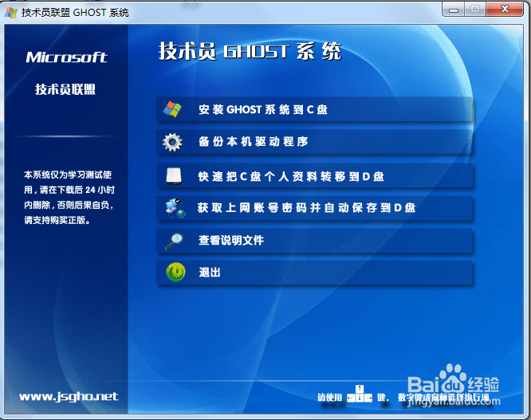Click the disclaimer text 本系统仅为学习测试使用
The image size is (531, 420).
(x=69, y=198)
